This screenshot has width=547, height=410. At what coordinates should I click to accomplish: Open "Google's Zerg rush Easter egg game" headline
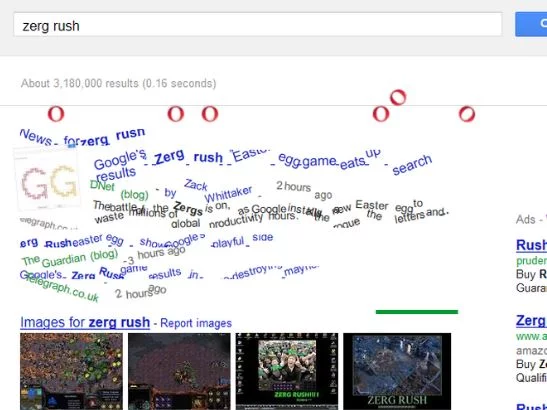coord(263,161)
